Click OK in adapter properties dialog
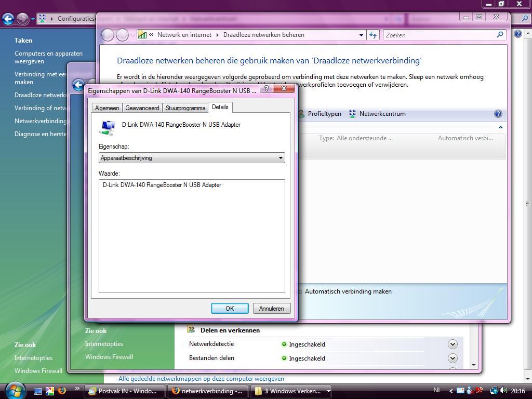The height and width of the screenshot is (399, 532). point(230,309)
